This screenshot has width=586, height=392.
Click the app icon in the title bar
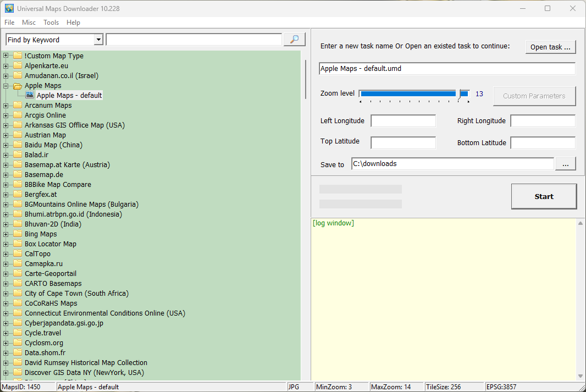[9, 9]
